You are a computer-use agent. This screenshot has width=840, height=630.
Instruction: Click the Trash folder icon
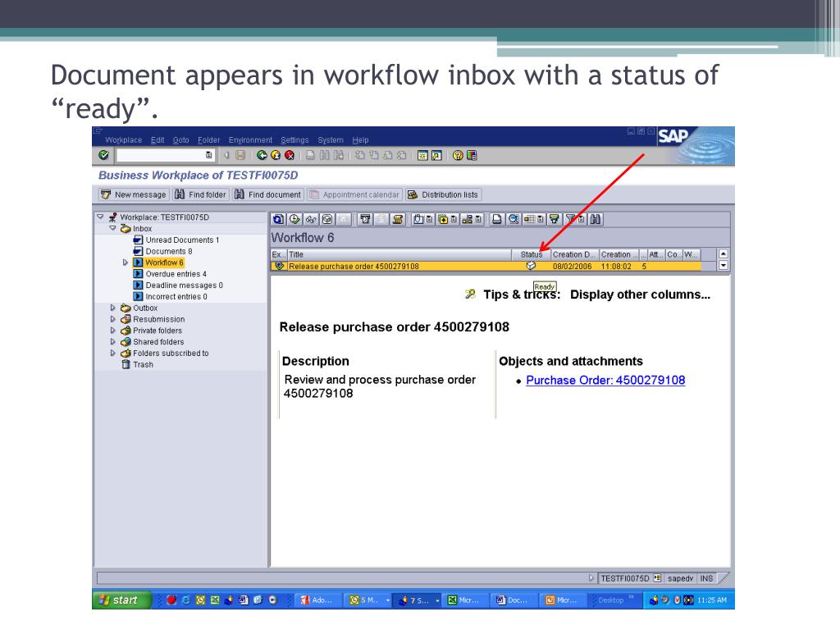(x=126, y=364)
